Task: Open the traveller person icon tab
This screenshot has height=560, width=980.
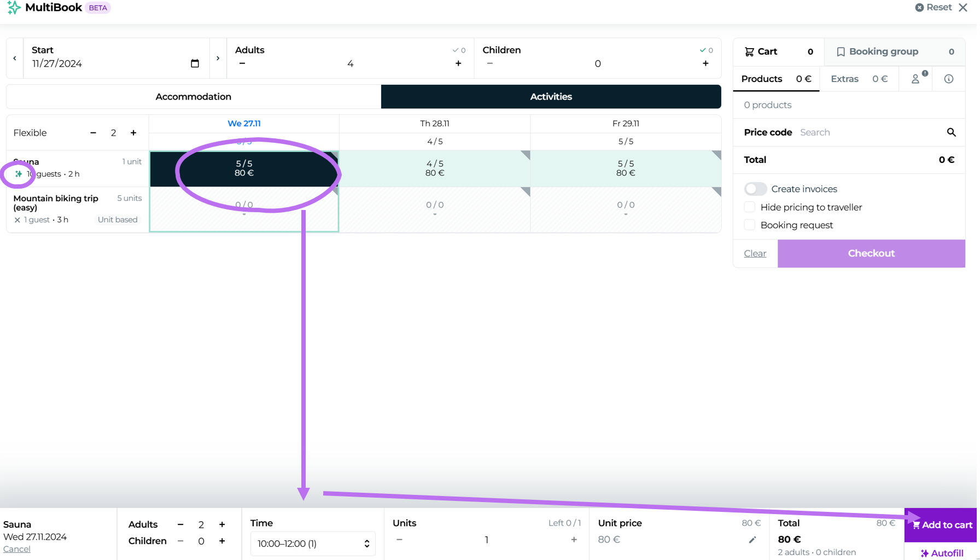Action: (x=917, y=79)
